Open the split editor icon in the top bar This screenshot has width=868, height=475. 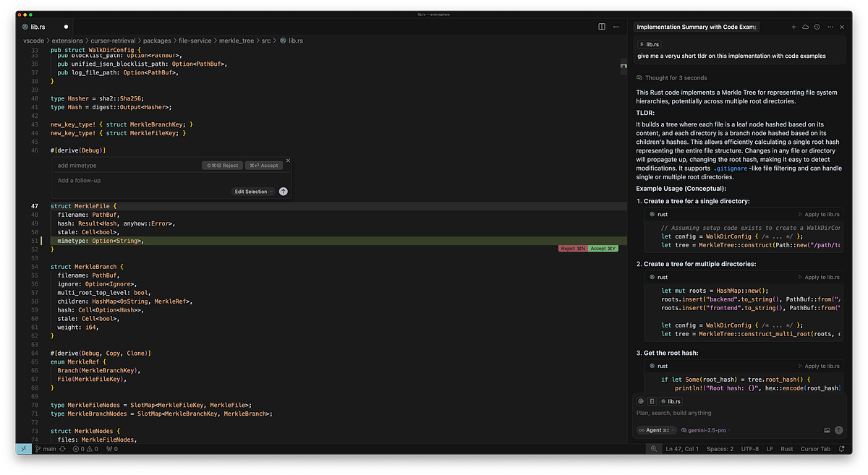click(x=602, y=26)
